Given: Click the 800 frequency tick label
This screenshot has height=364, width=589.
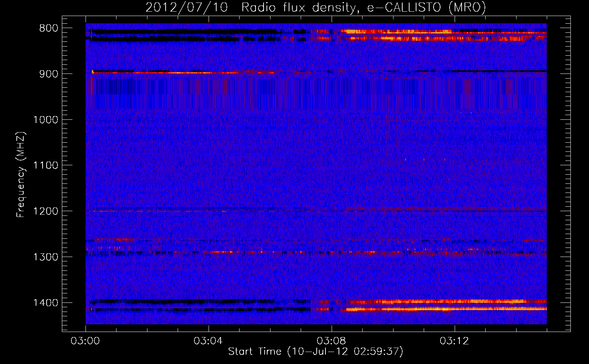Looking at the screenshot, I should tap(48, 28).
